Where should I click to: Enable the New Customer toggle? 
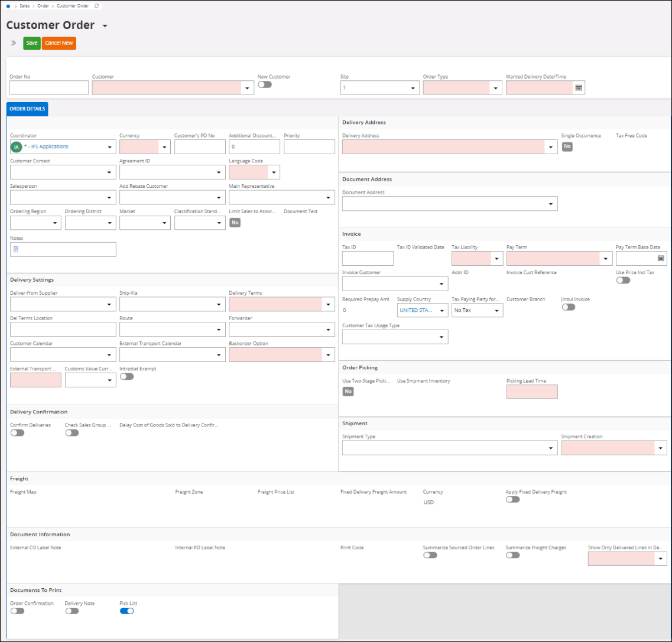pos(264,84)
